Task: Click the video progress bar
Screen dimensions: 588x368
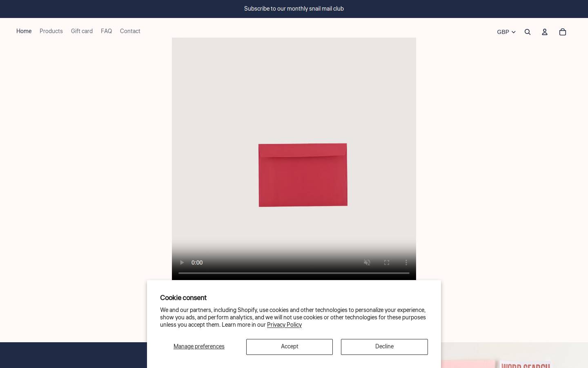Action: click(x=294, y=273)
